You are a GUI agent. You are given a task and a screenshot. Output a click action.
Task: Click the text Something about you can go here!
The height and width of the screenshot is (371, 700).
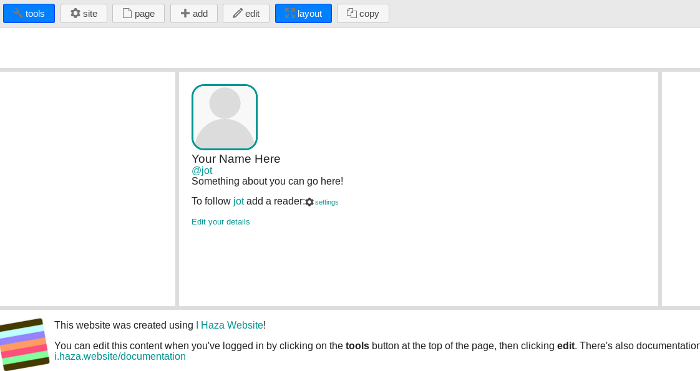tap(267, 181)
